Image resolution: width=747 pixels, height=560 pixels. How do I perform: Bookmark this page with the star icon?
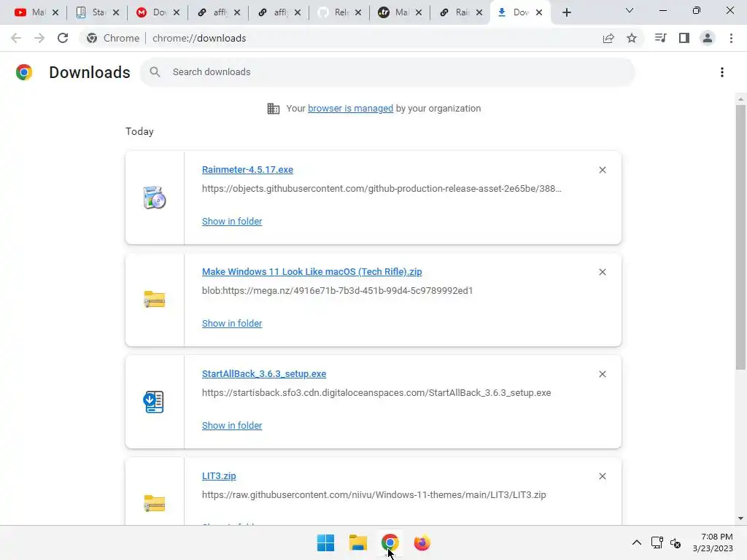point(632,38)
